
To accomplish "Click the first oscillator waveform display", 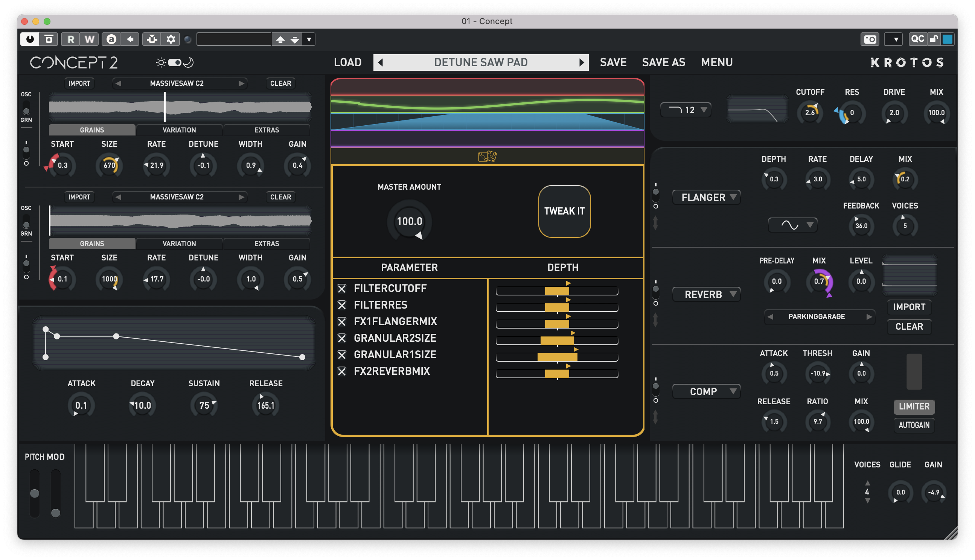I will (x=180, y=107).
